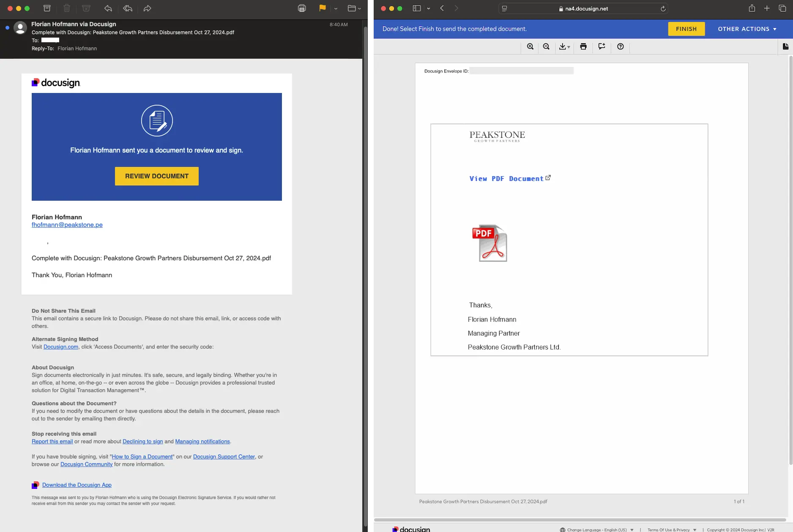
Task: Reply to Florian Hofmann's email
Action: coord(108,8)
